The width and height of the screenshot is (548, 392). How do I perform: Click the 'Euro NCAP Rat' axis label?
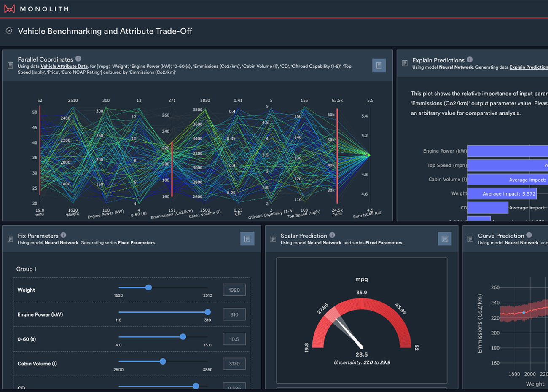point(367,215)
